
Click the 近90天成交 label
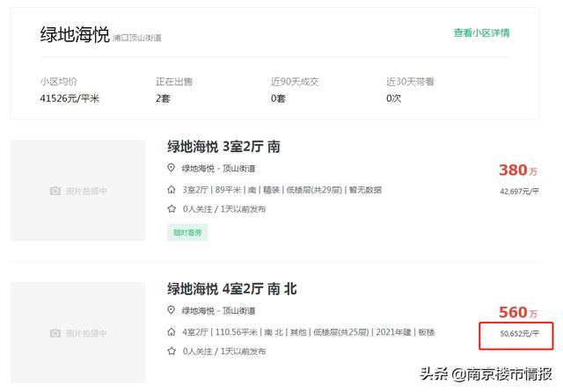point(295,82)
